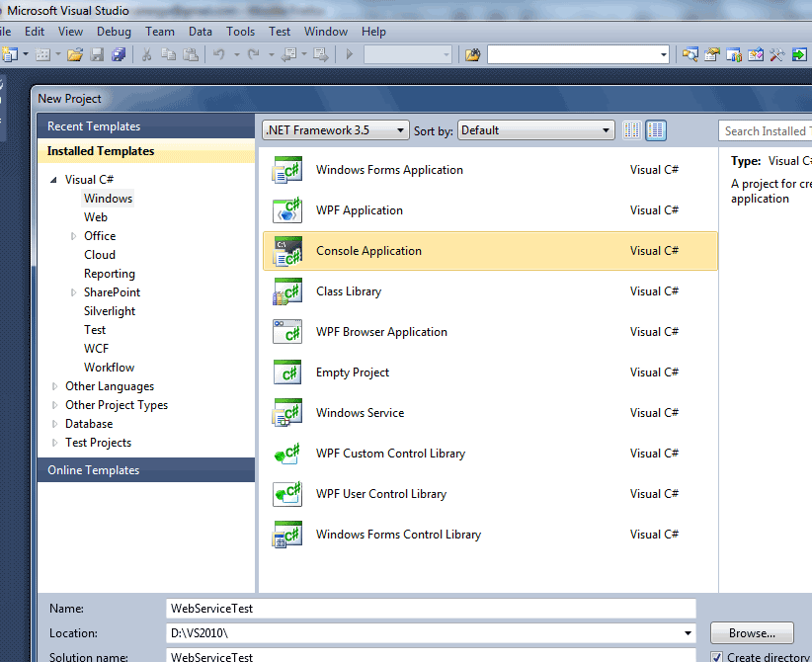This screenshot has height=662, width=812.
Task: Click the Undo arrow icon
Action: [x=219, y=54]
